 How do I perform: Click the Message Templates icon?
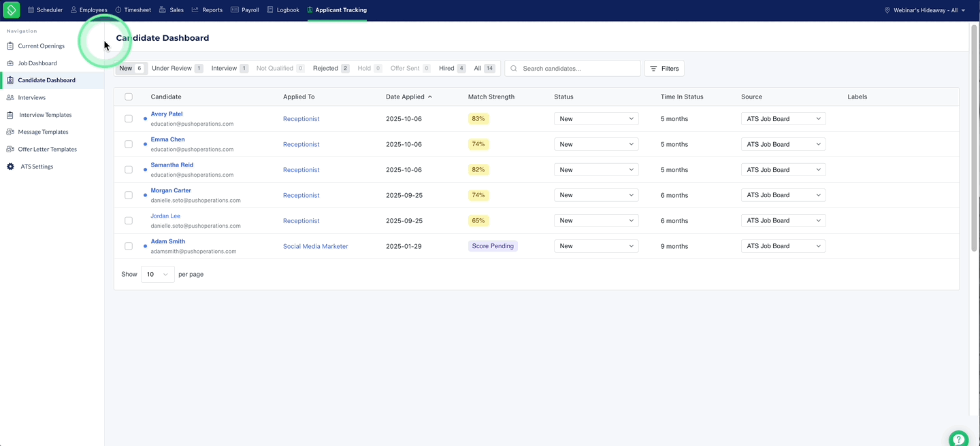(11, 132)
